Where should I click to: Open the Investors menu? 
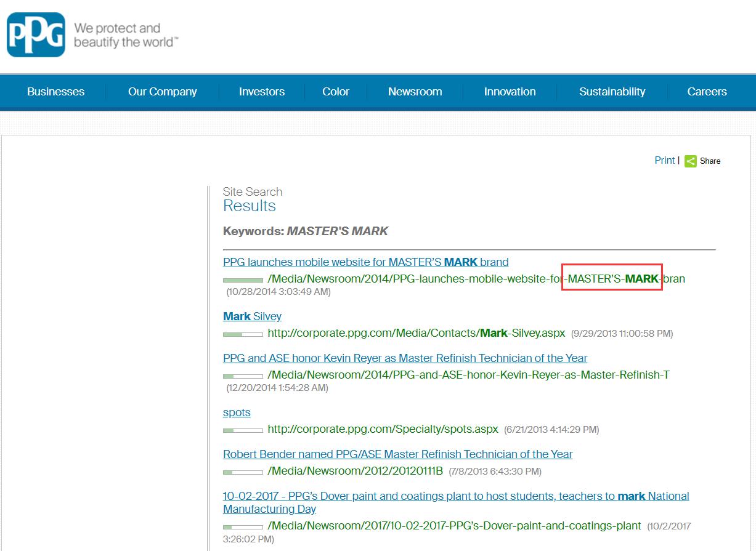pyautogui.click(x=262, y=92)
